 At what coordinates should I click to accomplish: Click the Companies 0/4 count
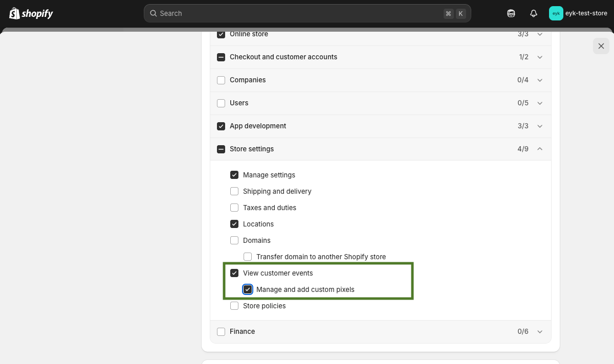(523, 80)
